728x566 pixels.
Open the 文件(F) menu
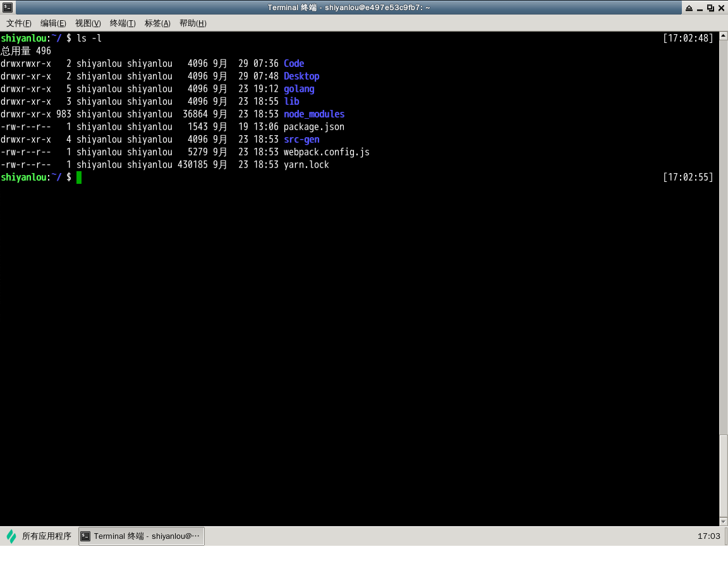coord(18,23)
